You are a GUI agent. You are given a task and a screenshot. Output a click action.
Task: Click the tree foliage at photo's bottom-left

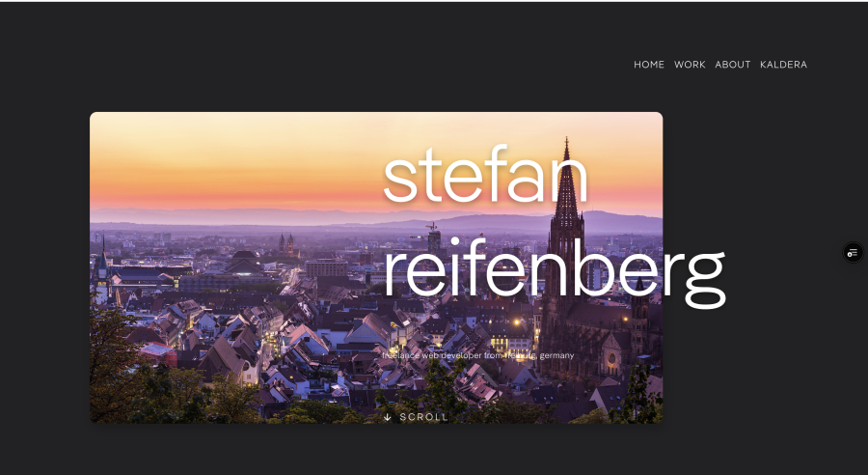pos(119,377)
